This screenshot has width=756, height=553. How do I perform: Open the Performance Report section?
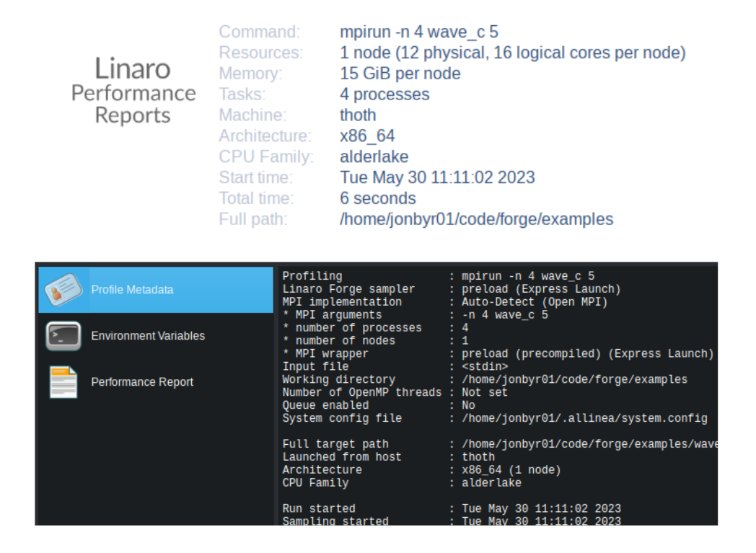pyautogui.click(x=142, y=381)
